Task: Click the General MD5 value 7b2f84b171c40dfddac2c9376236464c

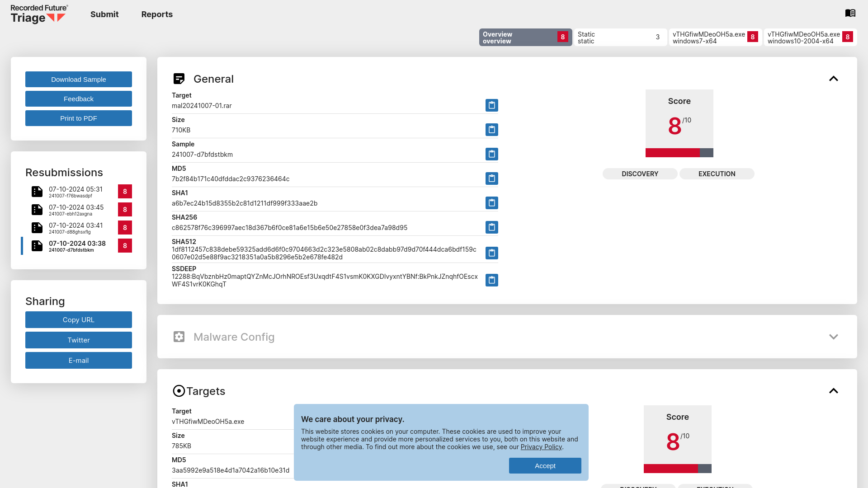Action: [x=231, y=179]
